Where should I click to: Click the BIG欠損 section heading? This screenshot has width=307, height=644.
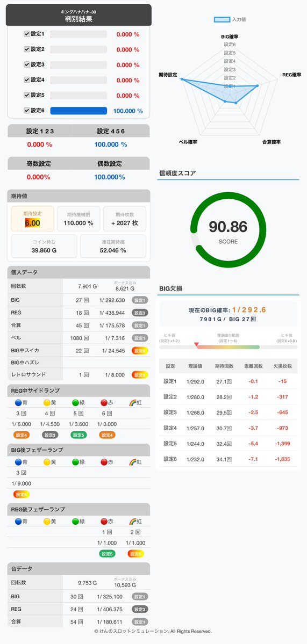pos(171,289)
